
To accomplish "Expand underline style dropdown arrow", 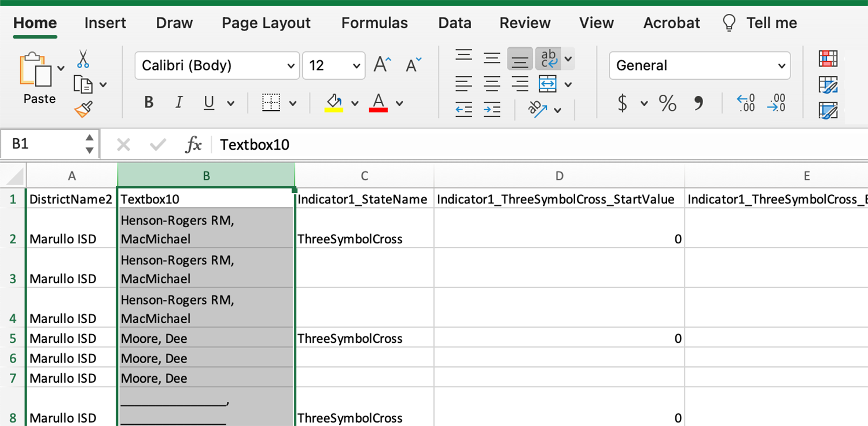I will pyautogui.click(x=231, y=104).
